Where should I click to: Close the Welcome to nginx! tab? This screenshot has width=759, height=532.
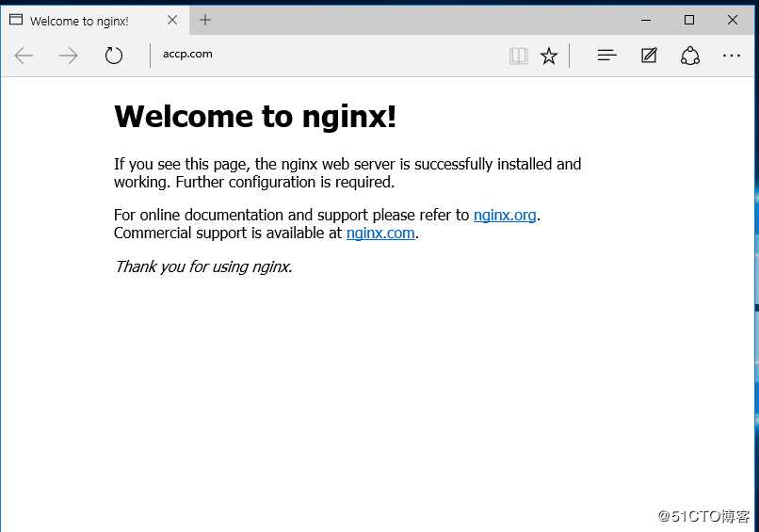pos(172,20)
